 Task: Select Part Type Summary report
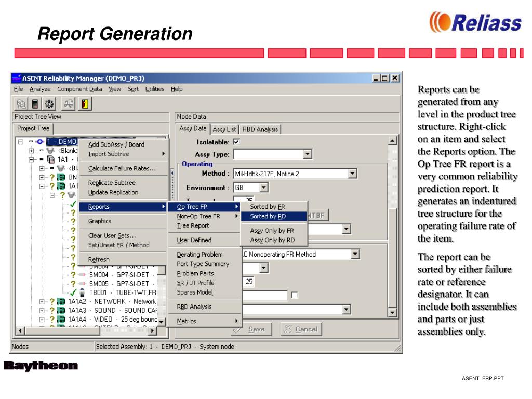[204, 264]
